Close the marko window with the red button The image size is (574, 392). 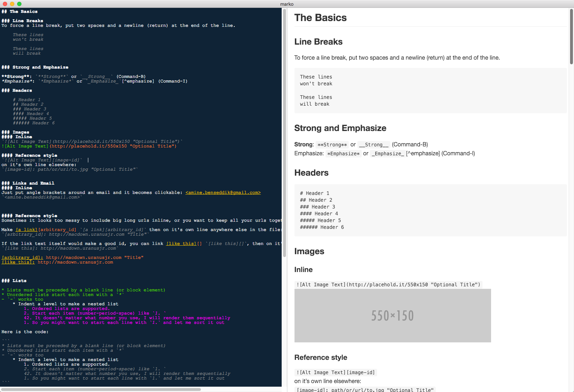(x=5, y=4)
